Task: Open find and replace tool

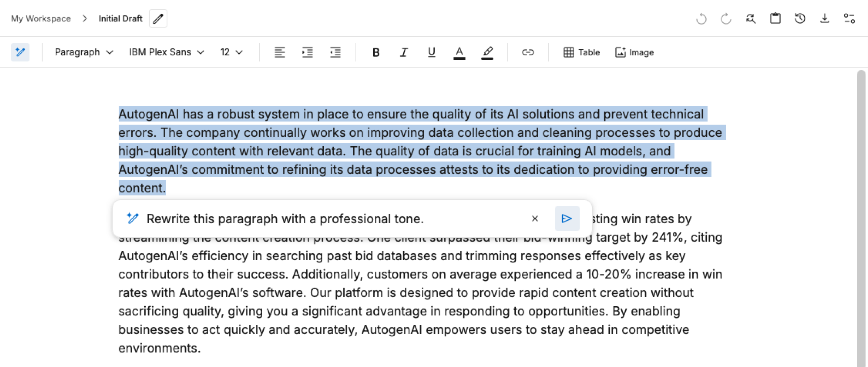Action: pos(750,18)
